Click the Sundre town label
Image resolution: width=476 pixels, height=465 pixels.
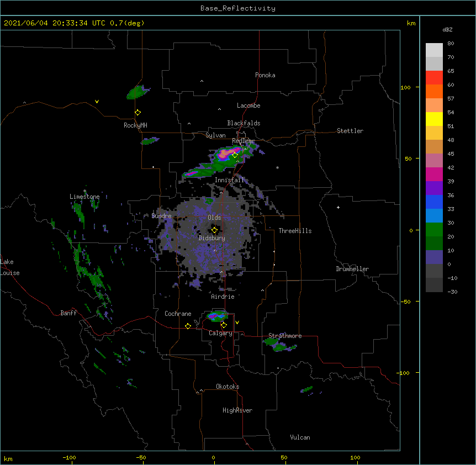click(161, 216)
